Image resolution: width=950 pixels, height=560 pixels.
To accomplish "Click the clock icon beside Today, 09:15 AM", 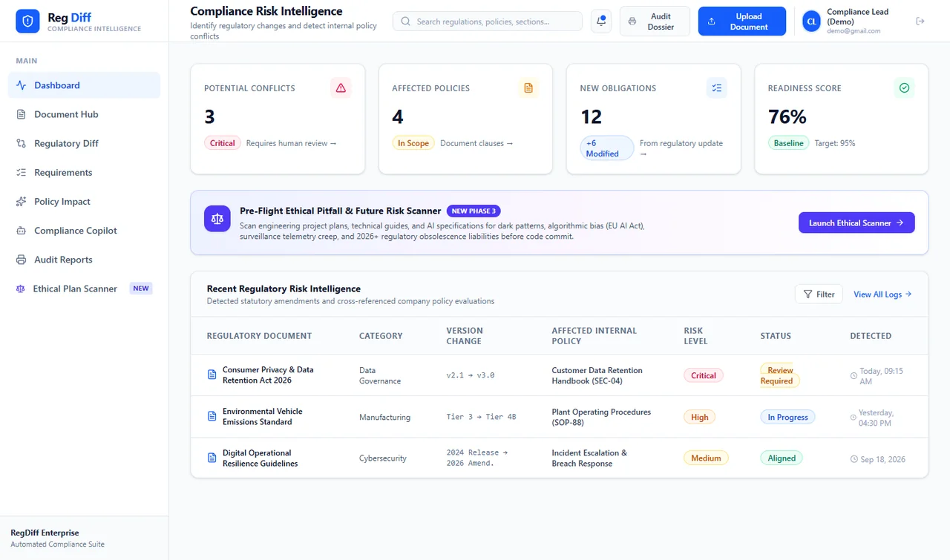I will pyautogui.click(x=854, y=376).
